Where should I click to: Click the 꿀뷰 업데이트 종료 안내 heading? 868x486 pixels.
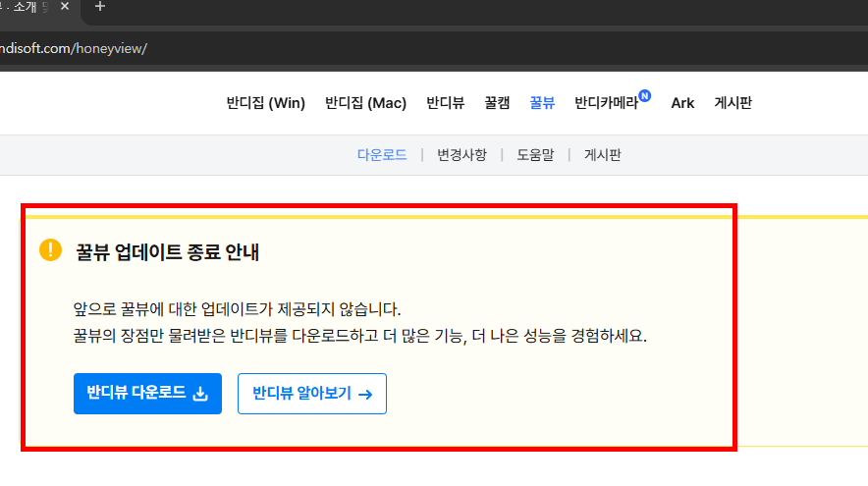click(x=167, y=252)
